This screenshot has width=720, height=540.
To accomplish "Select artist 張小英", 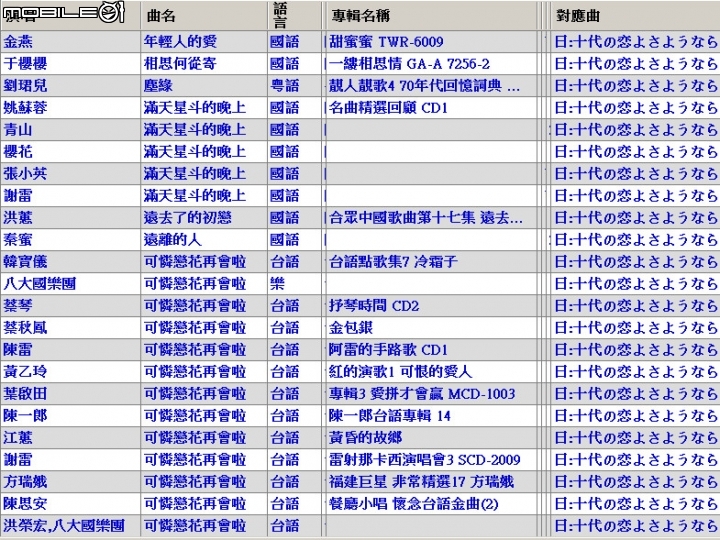I will coord(25,174).
